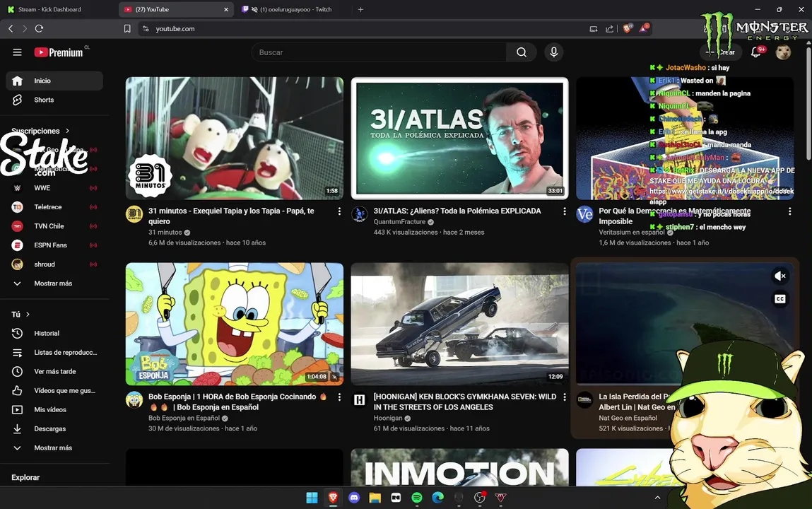Open ESPN Fans subscription channel
812x509 pixels.
click(54, 245)
